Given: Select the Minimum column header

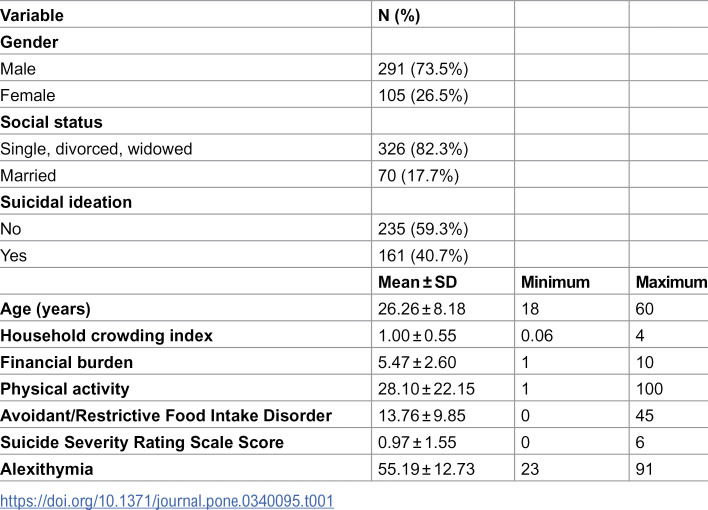Looking at the screenshot, I should [555, 282].
